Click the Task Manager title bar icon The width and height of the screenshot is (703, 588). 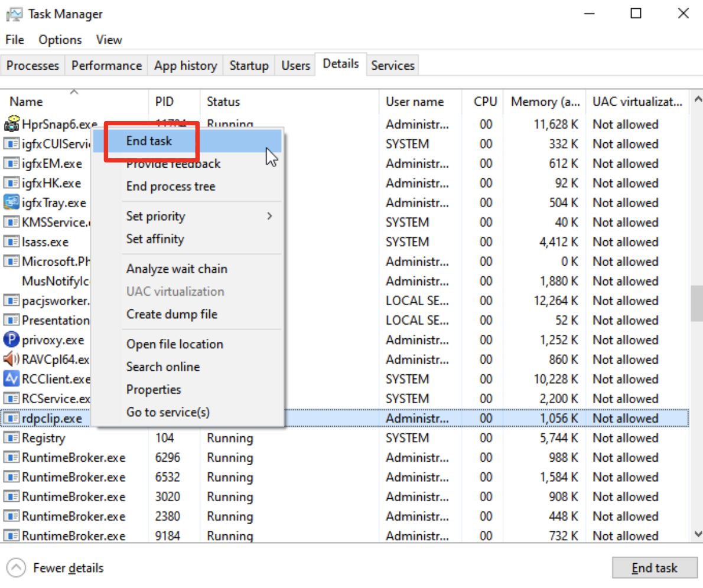tap(14, 14)
